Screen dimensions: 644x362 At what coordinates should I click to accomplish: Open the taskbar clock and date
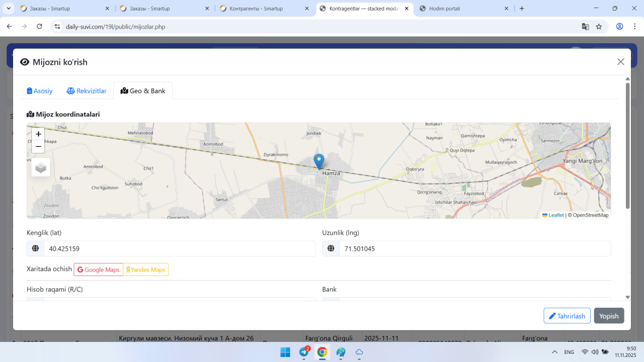click(x=626, y=352)
